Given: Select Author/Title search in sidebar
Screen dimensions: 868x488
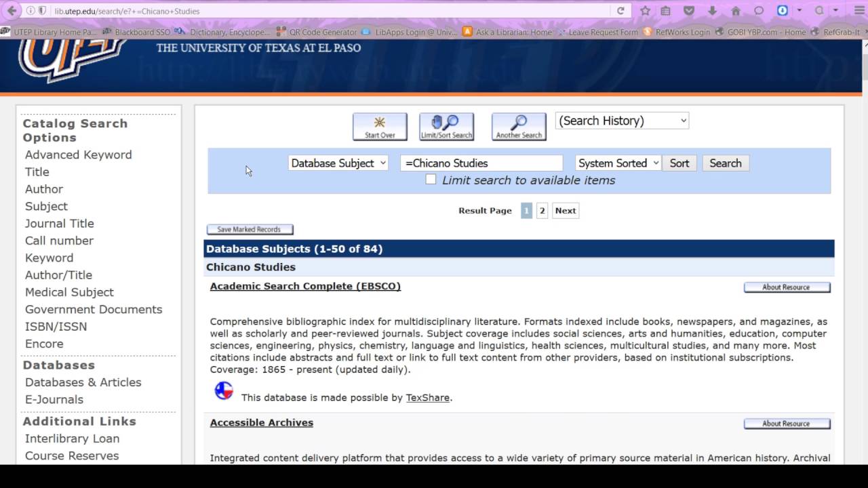Looking at the screenshot, I should pyautogui.click(x=58, y=275).
